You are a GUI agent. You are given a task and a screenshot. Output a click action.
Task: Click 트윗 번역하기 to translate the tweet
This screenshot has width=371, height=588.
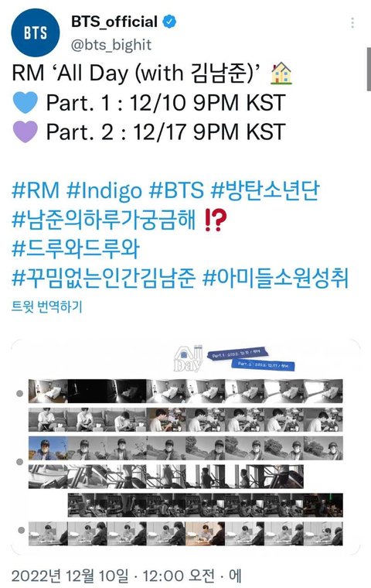click(47, 307)
